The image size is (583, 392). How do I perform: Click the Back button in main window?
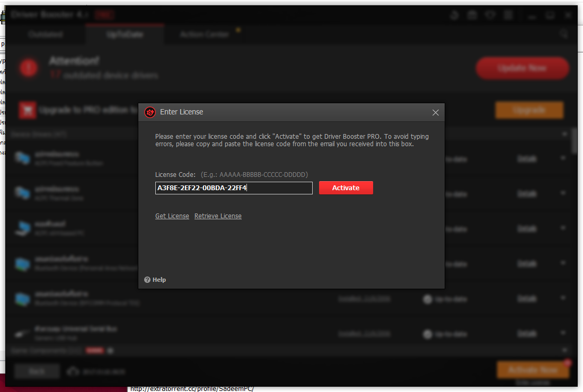pyautogui.click(x=37, y=371)
